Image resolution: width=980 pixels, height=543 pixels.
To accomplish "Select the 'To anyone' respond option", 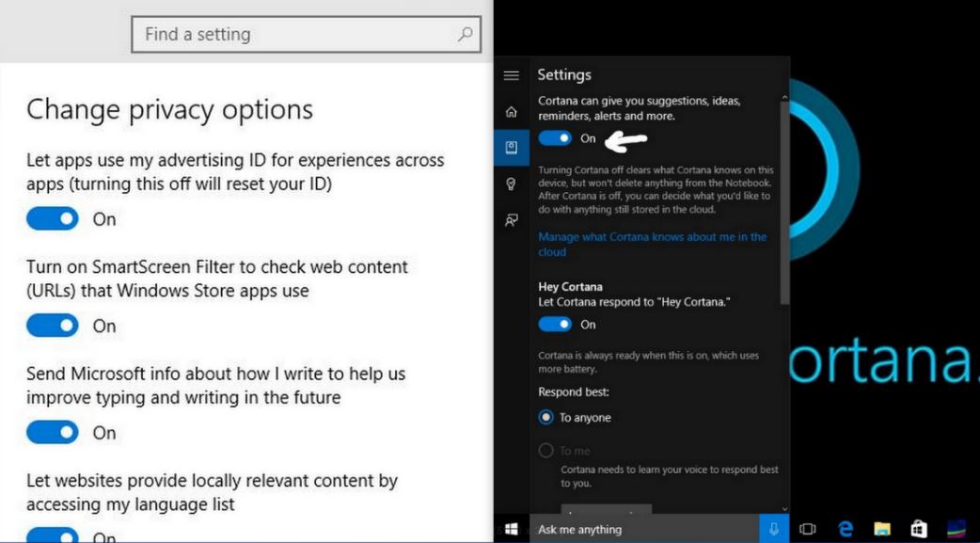I will 547,416.
